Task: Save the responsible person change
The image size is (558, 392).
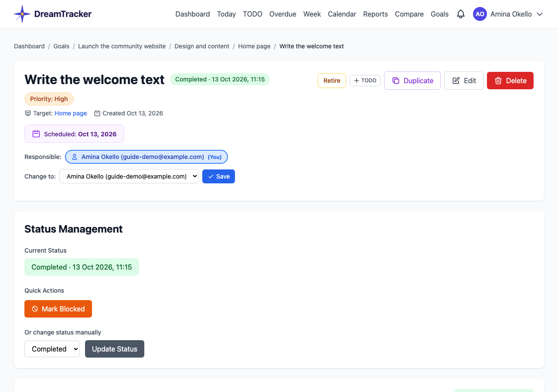Action: [218, 176]
